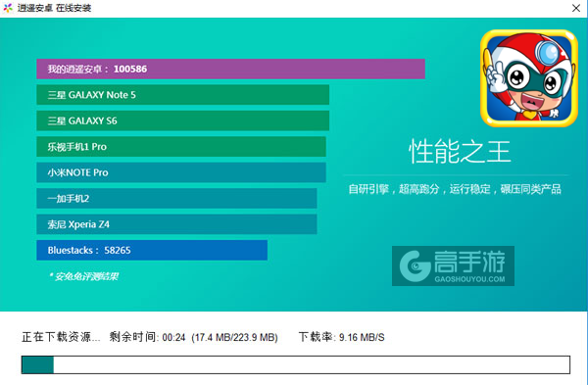This screenshot has width=588, height=385.
Task: Click the 自研引擎 tagline text
Action: click(x=455, y=189)
